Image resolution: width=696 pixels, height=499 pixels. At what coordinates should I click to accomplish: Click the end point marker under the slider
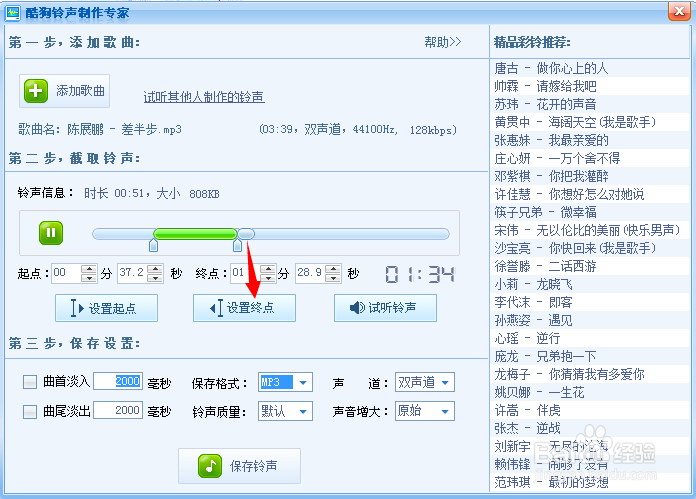tap(237, 245)
